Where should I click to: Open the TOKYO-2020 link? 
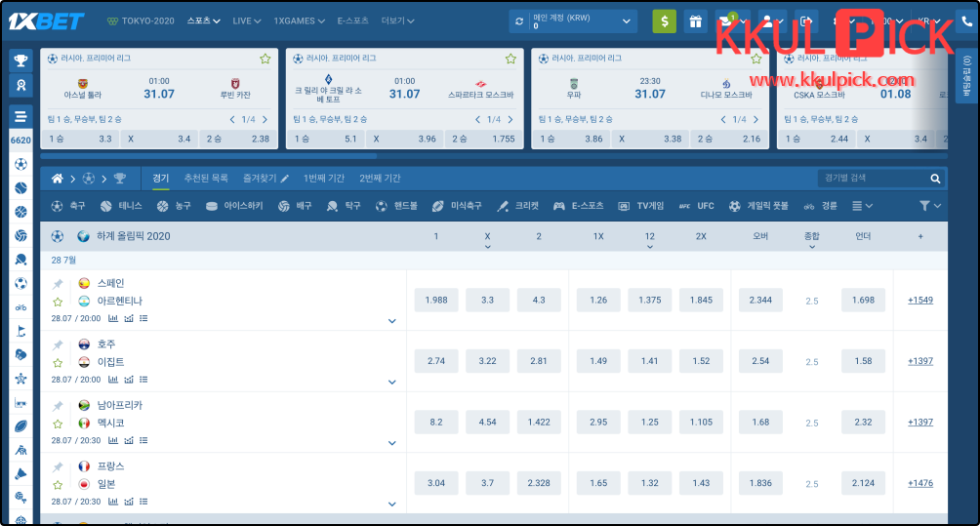coord(141,20)
